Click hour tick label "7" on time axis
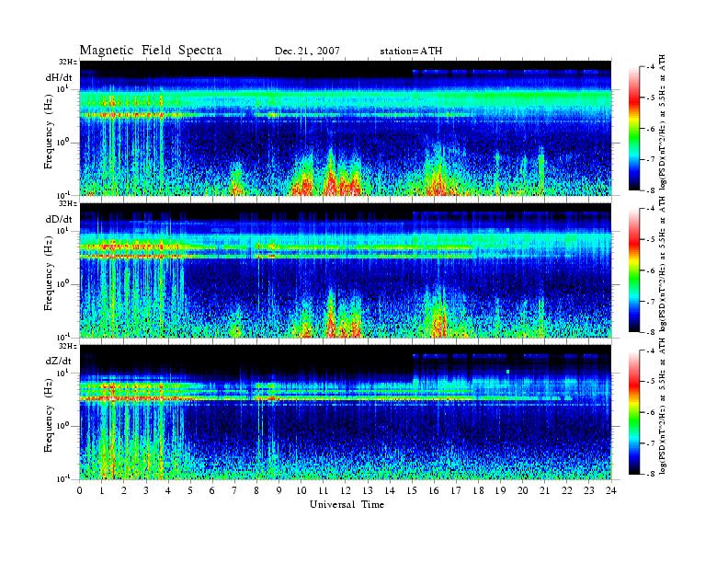 tap(234, 490)
